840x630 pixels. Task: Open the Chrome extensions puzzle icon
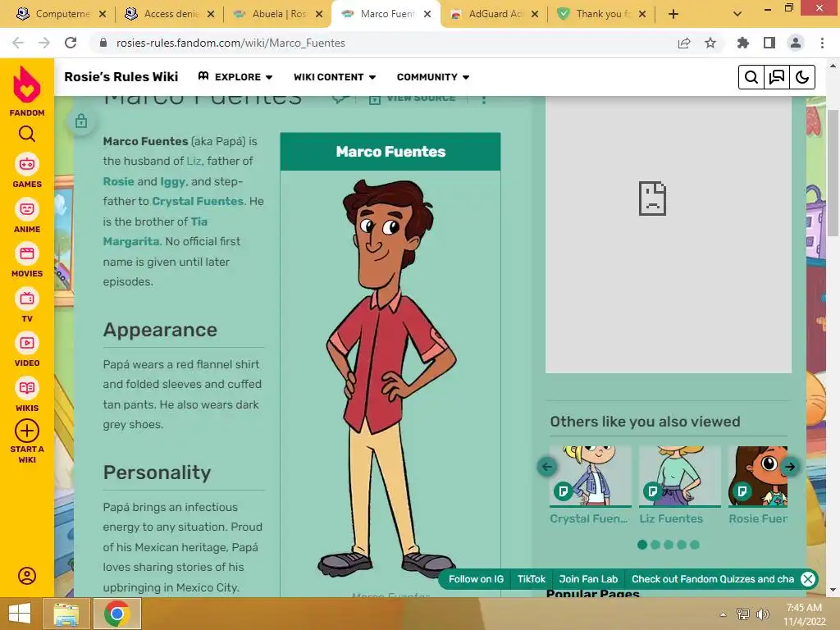point(743,43)
